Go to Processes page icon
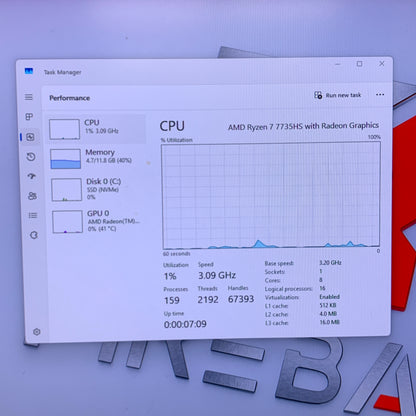Viewport: 416px width, 416px height. tap(29, 117)
